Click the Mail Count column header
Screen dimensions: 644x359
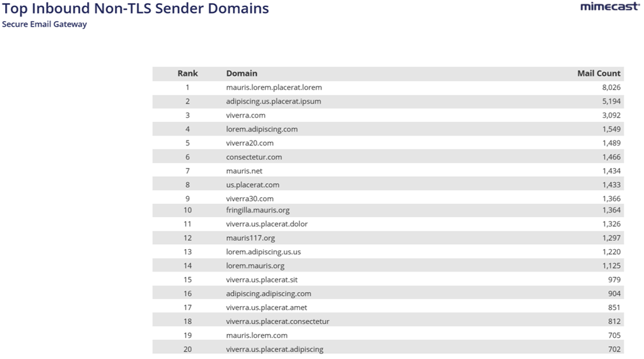(599, 73)
